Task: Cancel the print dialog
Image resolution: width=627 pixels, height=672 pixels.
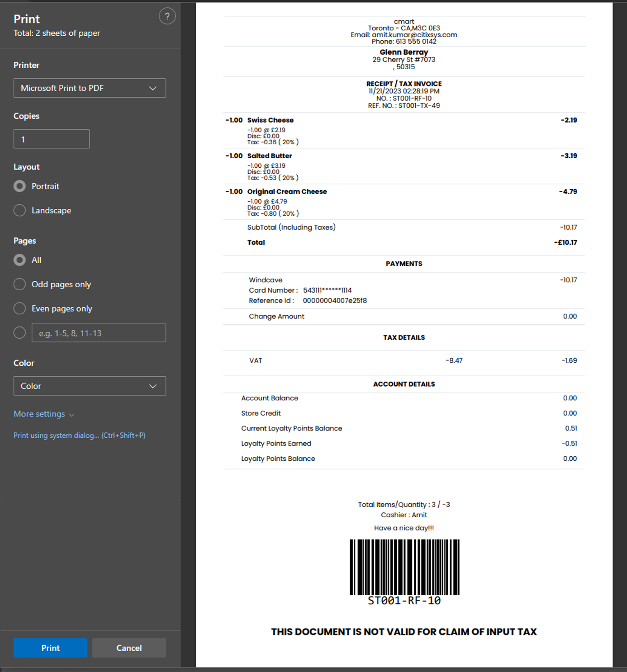Action: [x=129, y=648]
